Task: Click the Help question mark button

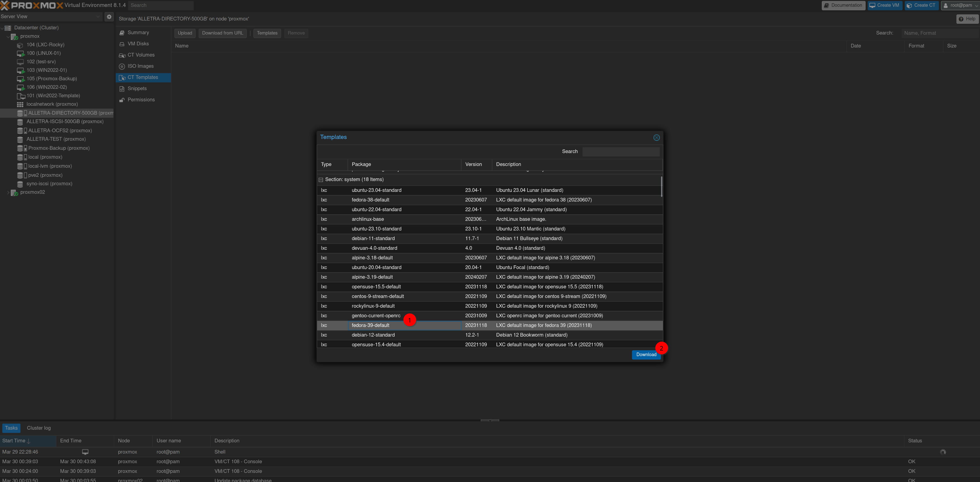Action: click(x=967, y=19)
